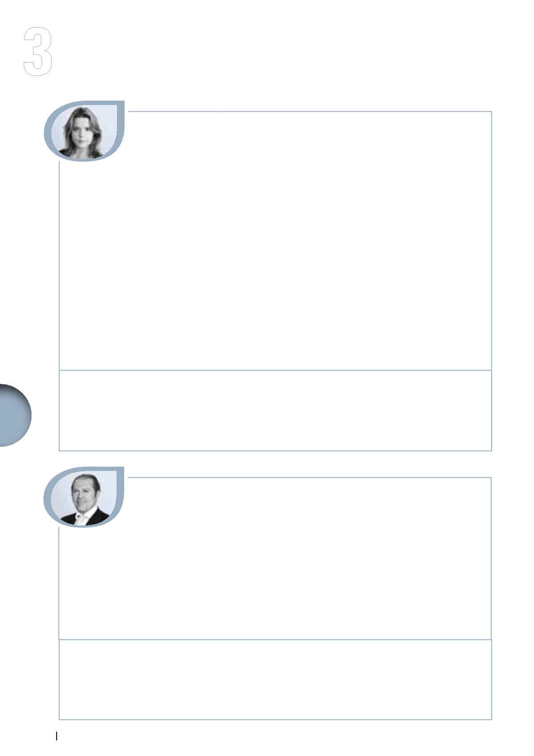Click inside the second profile's bottom empty box
This screenshot has height=756, width=534.
coord(275,679)
